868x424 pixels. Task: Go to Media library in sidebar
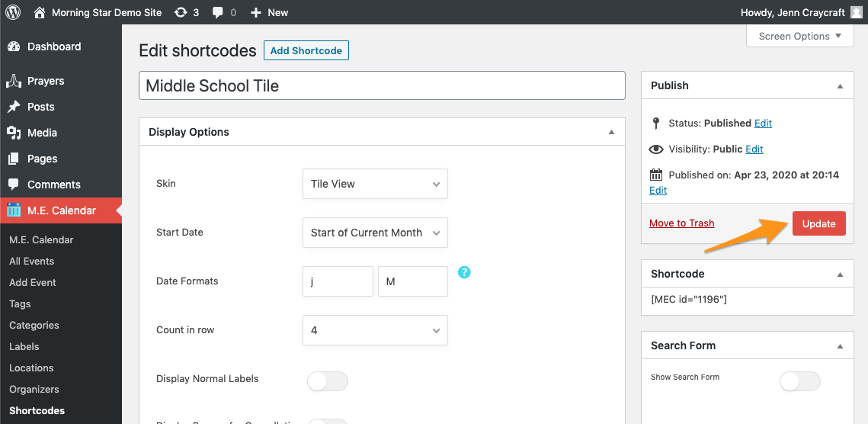coord(42,133)
